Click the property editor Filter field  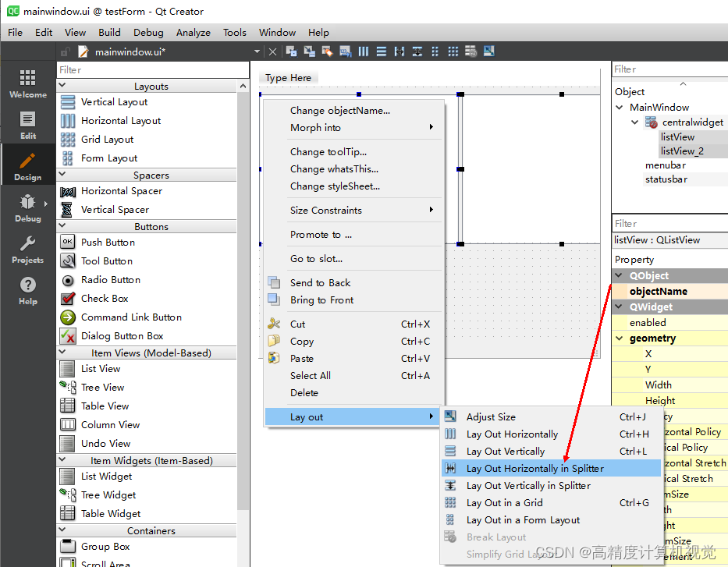670,224
